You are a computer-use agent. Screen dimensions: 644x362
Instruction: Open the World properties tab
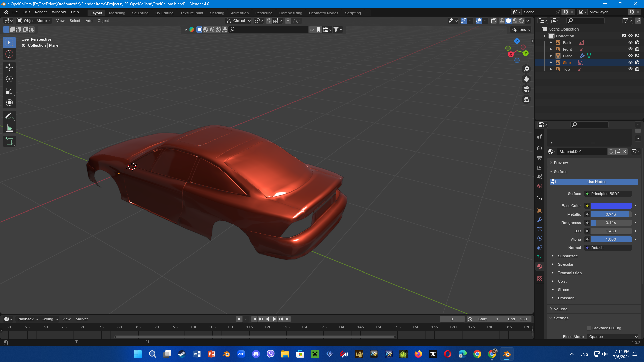540,186
